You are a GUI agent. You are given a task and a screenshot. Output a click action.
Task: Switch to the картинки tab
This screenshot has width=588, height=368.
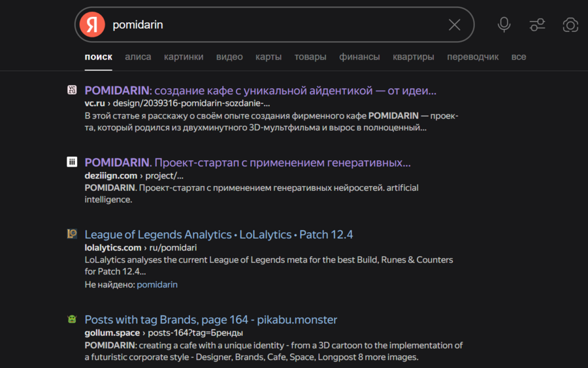click(x=184, y=57)
